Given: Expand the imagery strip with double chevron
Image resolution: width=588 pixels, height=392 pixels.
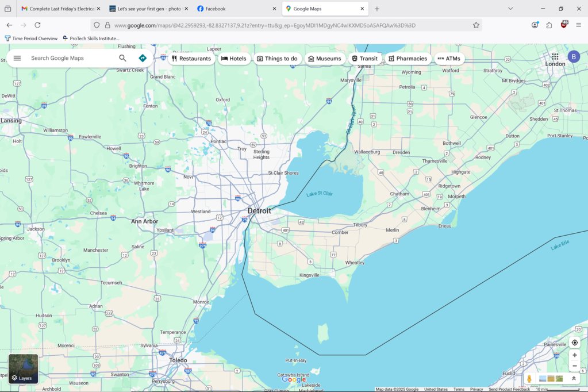Looking at the screenshot, I should click(574, 379).
